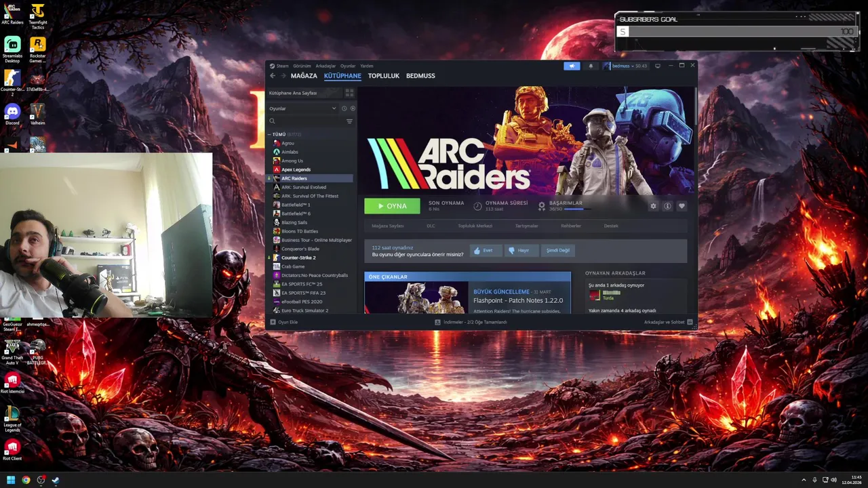Image resolution: width=868 pixels, height=488 pixels.
Task: Open the DLC link
Action: [431, 226]
